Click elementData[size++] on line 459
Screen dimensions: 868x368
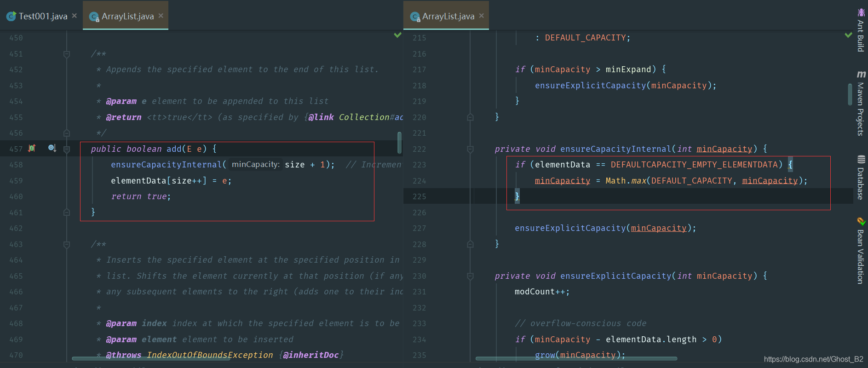pyautogui.click(x=159, y=181)
